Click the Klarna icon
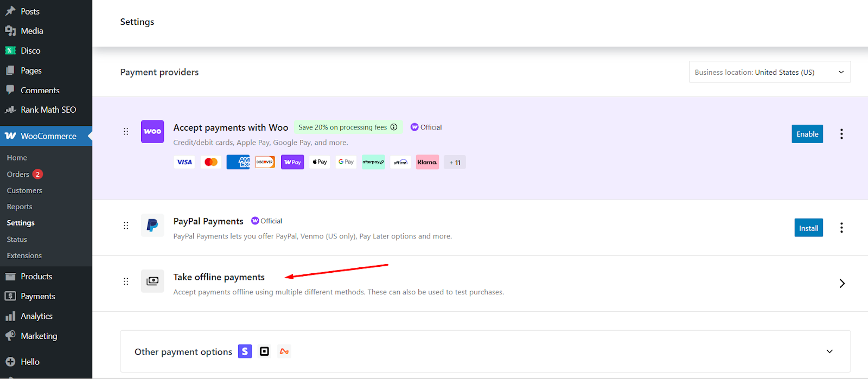 click(x=427, y=162)
